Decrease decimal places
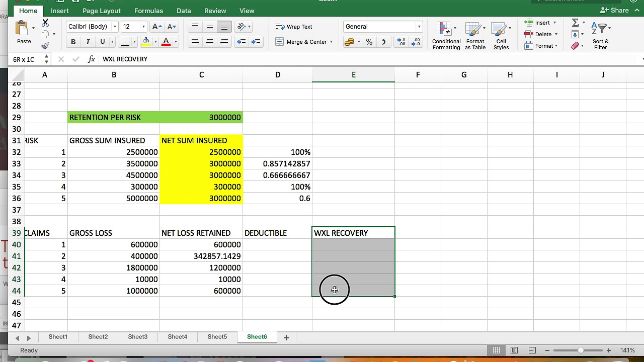Image resolution: width=644 pixels, height=362 pixels. point(416,42)
